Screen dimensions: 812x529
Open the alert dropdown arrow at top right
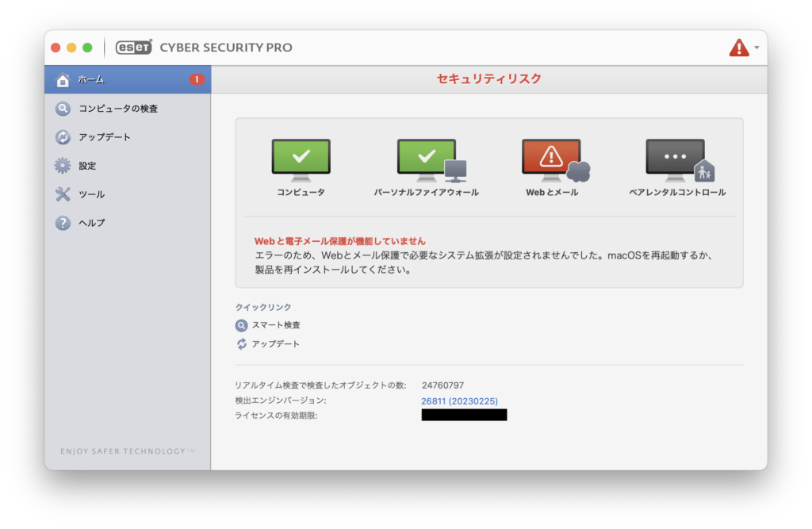coord(756,48)
